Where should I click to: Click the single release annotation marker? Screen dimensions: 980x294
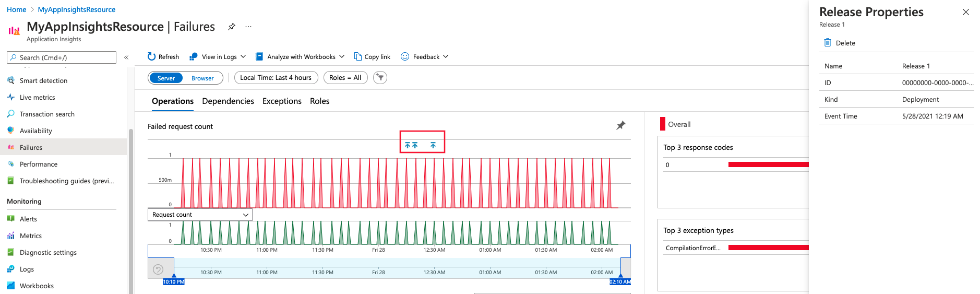coord(433,145)
